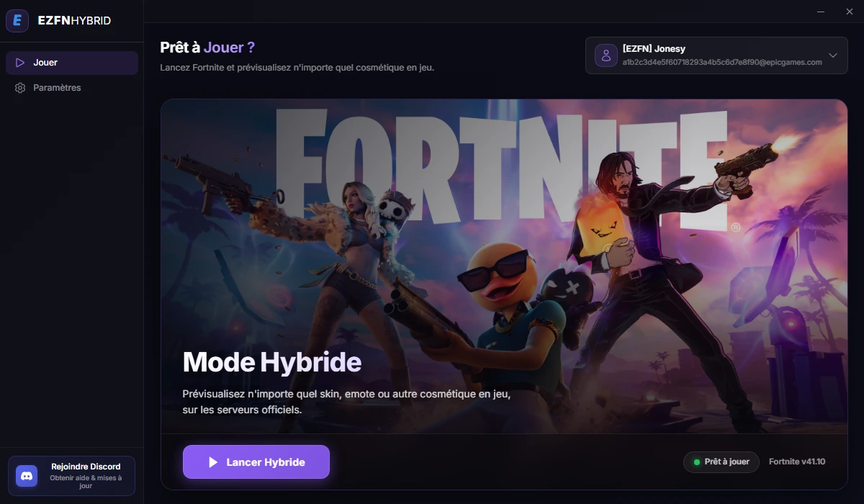Close the launcher window
The width and height of the screenshot is (864, 504).
pos(848,12)
